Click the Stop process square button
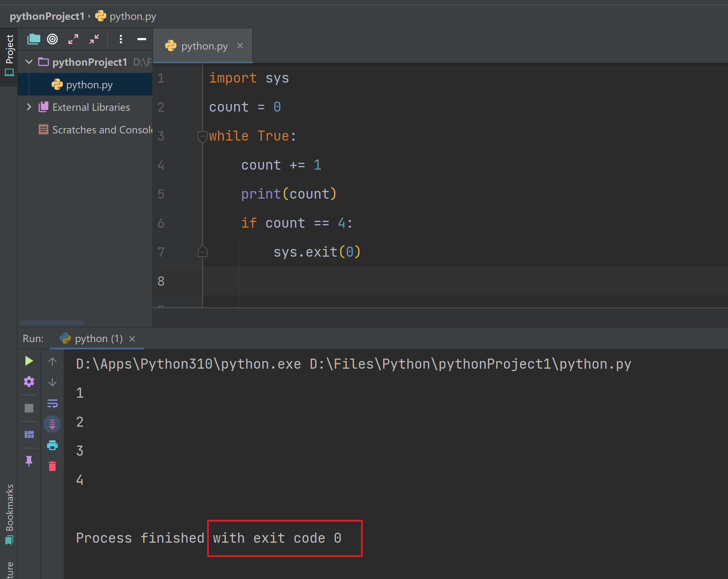Viewport: 728px width, 579px height. (x=29, y=408)
